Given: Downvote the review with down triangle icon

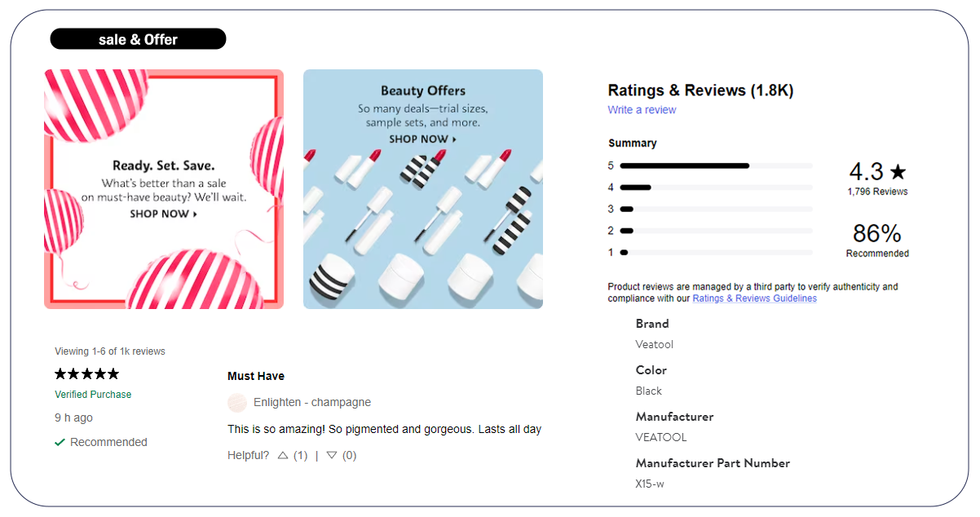Looking at the screenshot, I should (x=332, y=456).
